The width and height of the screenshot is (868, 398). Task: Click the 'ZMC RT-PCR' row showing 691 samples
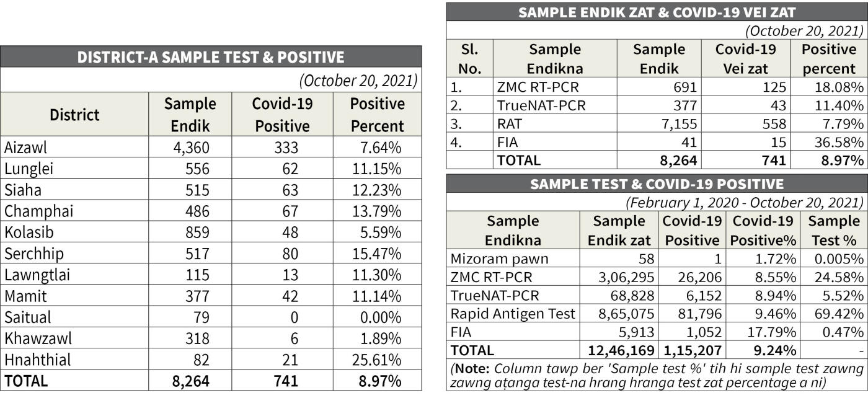[538, 87]
